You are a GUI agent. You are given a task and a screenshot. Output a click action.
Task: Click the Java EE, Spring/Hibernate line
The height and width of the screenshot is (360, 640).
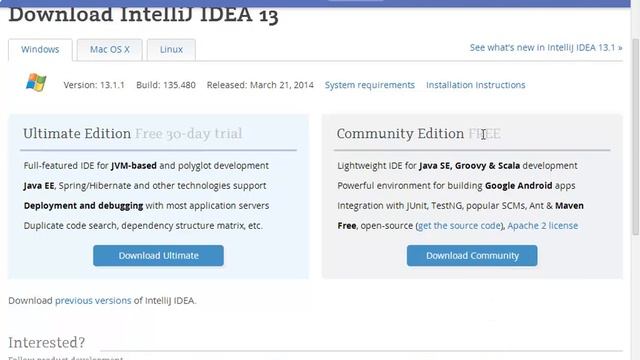tap(145, 186)
